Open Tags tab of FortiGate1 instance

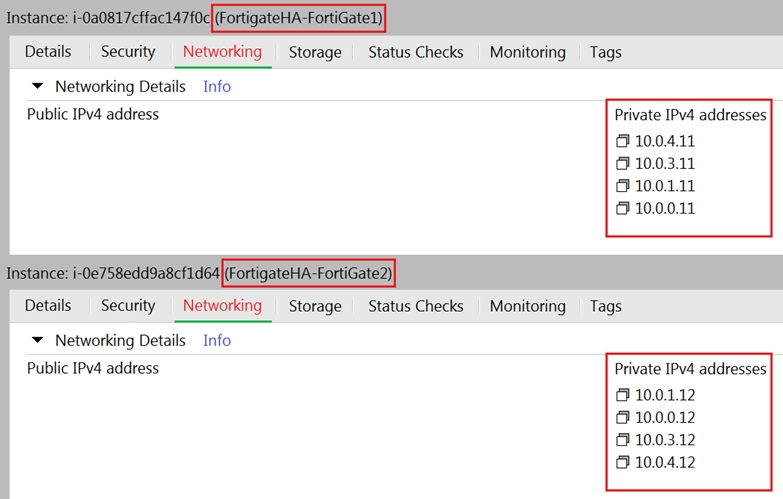tap(606, 52)
